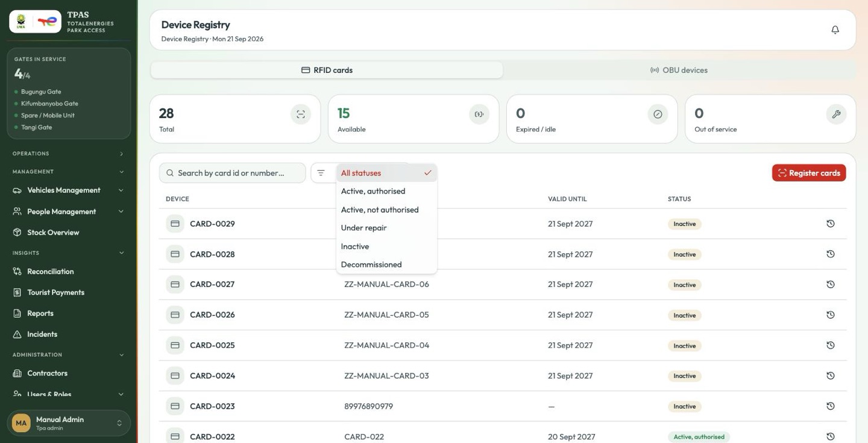The image size is (868, 443).
Task: Click the Expired / idle summary card
Action: [592, 119]
